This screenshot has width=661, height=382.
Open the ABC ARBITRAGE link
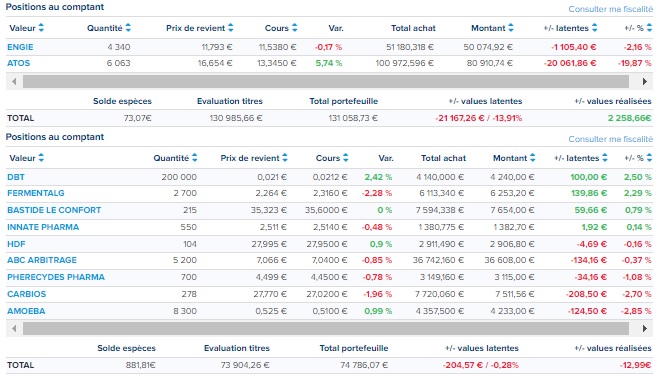[x=42, y=260]
